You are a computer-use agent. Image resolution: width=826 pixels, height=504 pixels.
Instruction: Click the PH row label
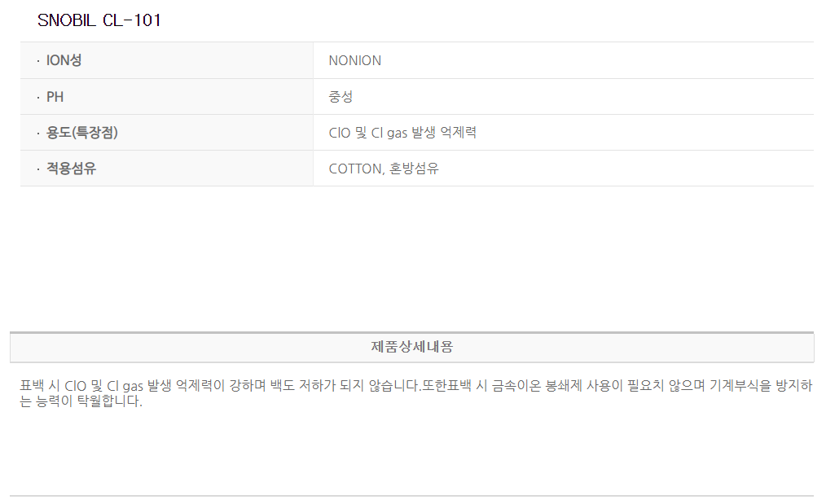[55, 97]
